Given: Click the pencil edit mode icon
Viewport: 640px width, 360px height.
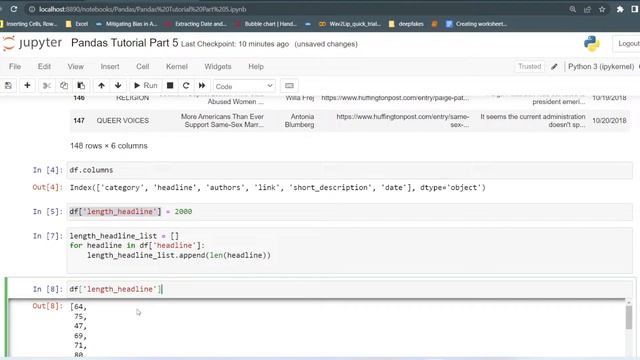Looking at the screenshot, I should [554, 67].
